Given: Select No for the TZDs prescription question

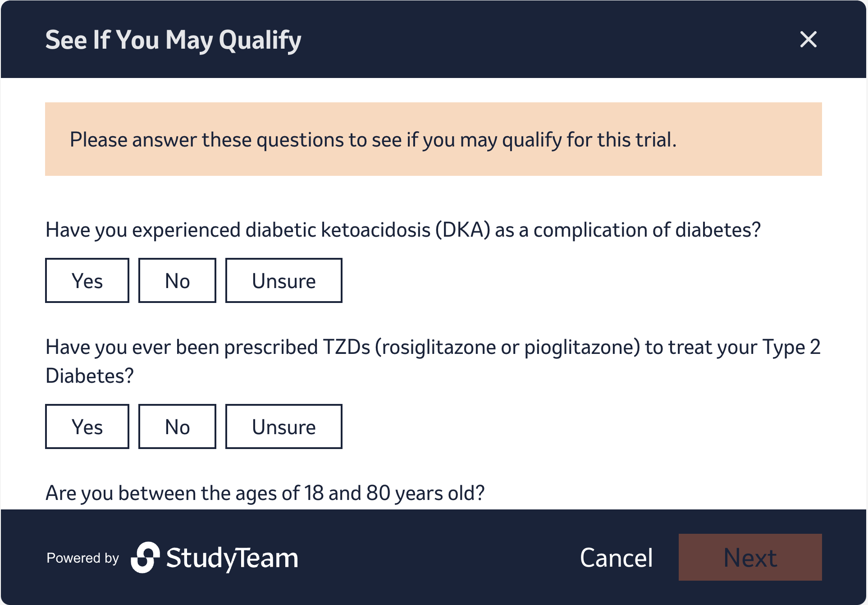Looking at the screenshot, I should [x=177, y=426].
